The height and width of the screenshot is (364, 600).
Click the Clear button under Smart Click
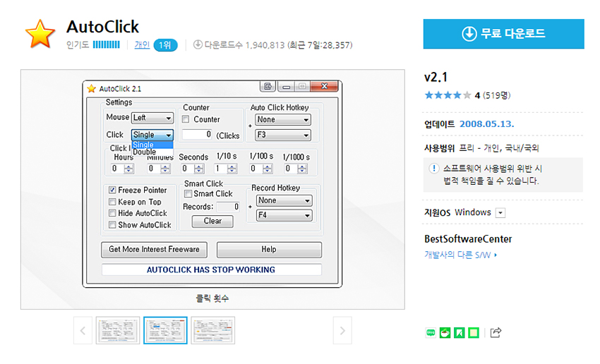[x=212, y=221]
